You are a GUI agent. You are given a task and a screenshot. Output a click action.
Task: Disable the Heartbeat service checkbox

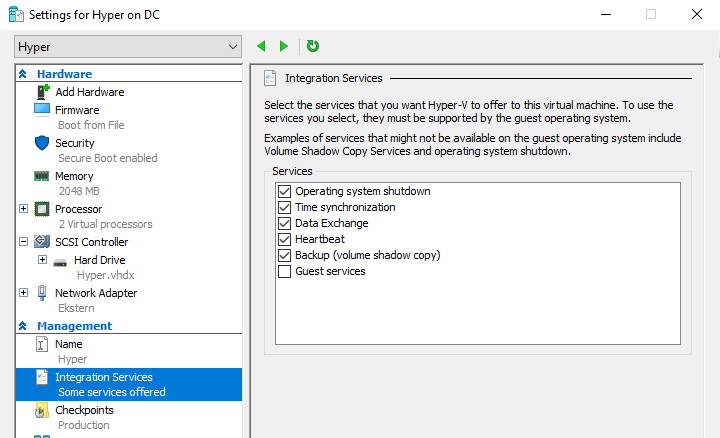pos(285,239)
